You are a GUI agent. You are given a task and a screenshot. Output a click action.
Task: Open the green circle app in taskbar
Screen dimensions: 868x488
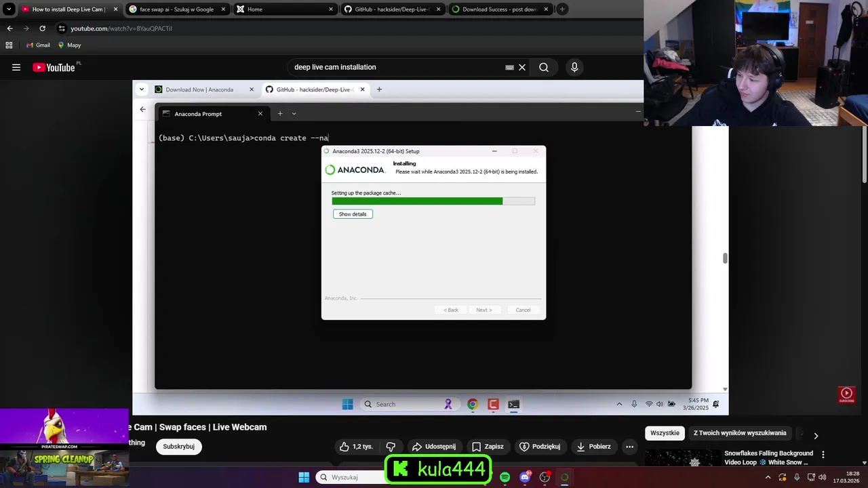pos(564,477)
